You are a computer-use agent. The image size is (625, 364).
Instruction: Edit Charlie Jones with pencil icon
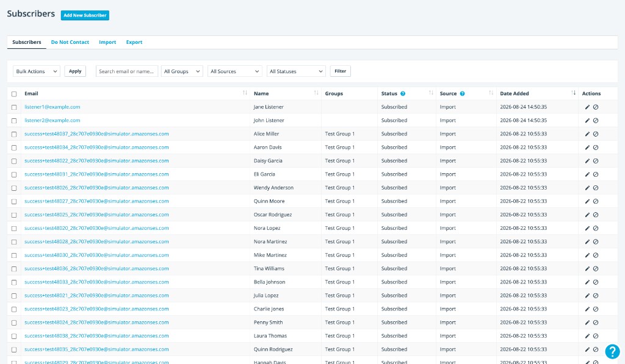[587, 310]
